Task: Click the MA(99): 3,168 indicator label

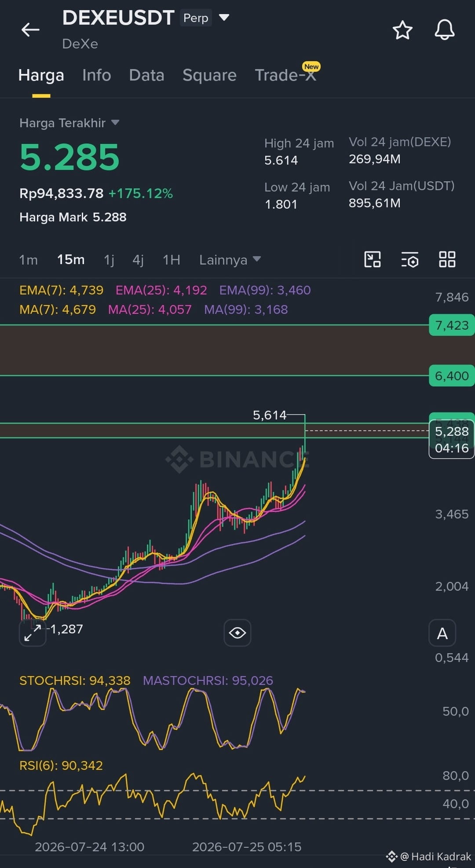Action: (246, 309)
